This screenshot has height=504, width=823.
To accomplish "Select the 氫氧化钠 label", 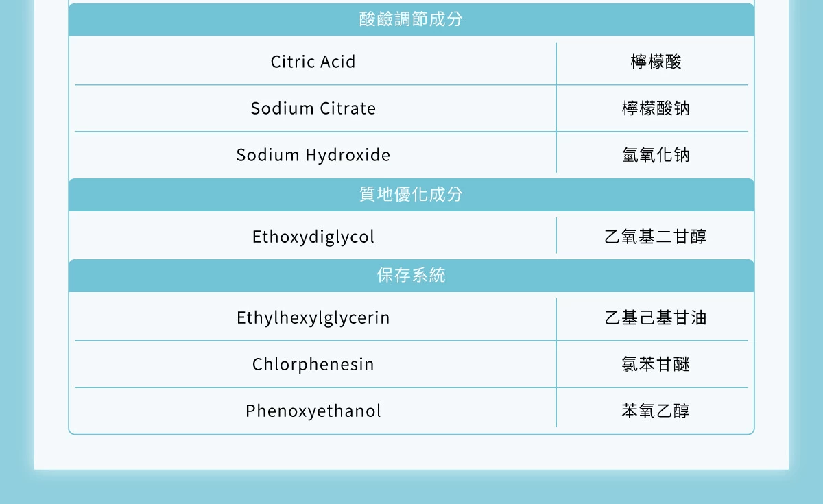I will 656,155.
